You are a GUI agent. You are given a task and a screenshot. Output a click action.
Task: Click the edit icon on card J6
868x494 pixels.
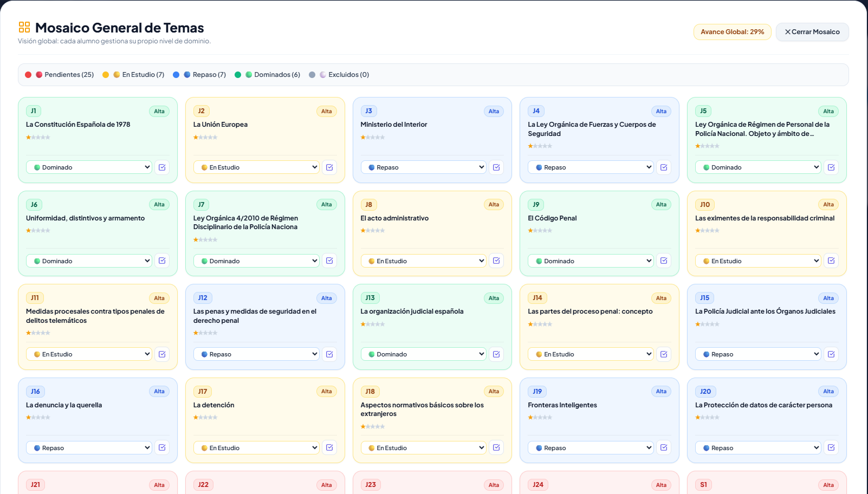pyautogui.click(x=162, y=261)
